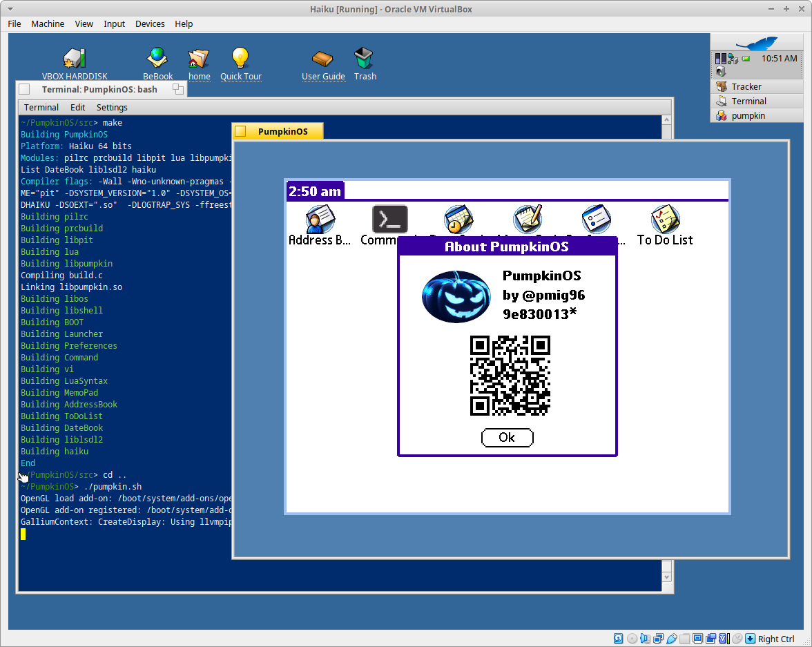
Task: Open the BeBook desktop icon
Action: (157, 58)
